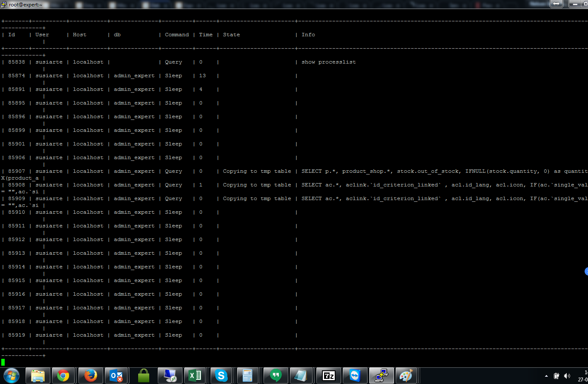Click process Id 85899

pyautogui.click(x=17, y=131)
